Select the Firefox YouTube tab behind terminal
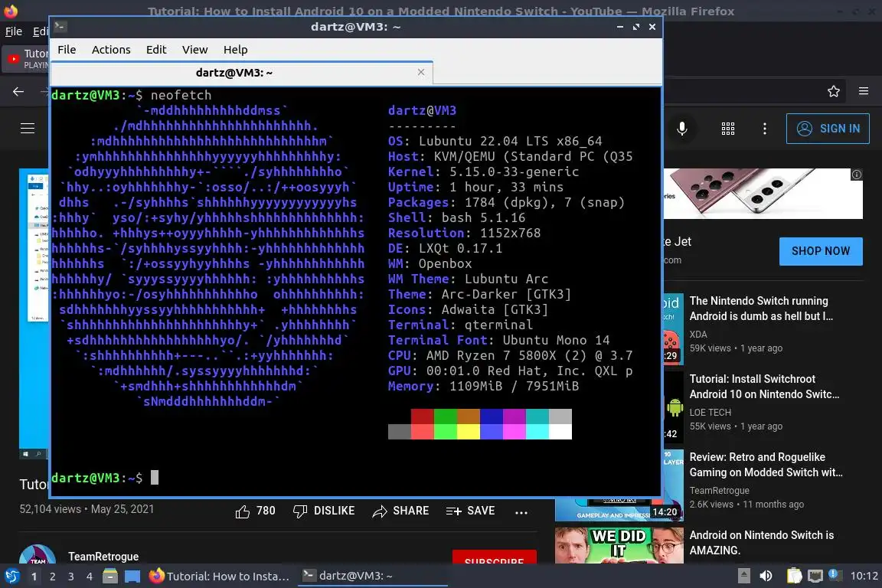Image resolution: width=882 pixels, height=588 pixels. coord(27,58)
